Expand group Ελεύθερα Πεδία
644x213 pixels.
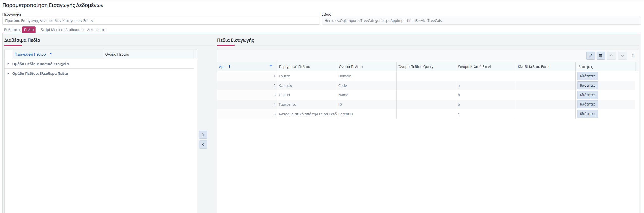tap(8, 74)
